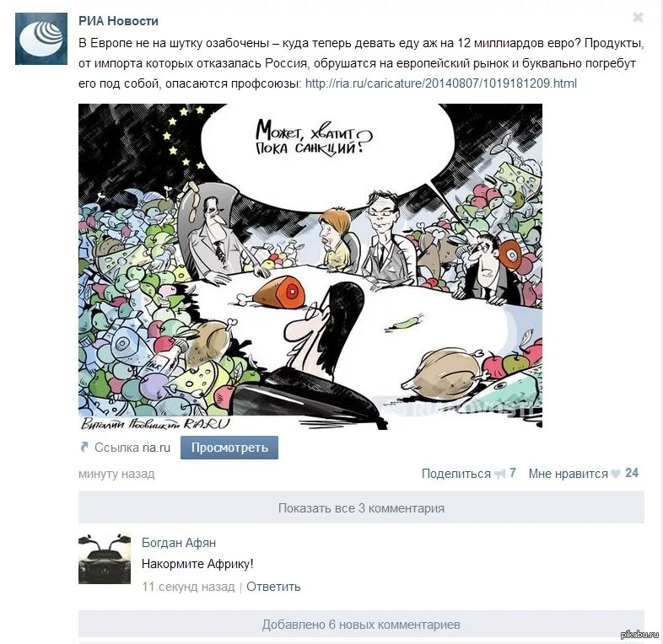
Task: Click the Ссылка ria.ru text link
Action: click(132, 448)
